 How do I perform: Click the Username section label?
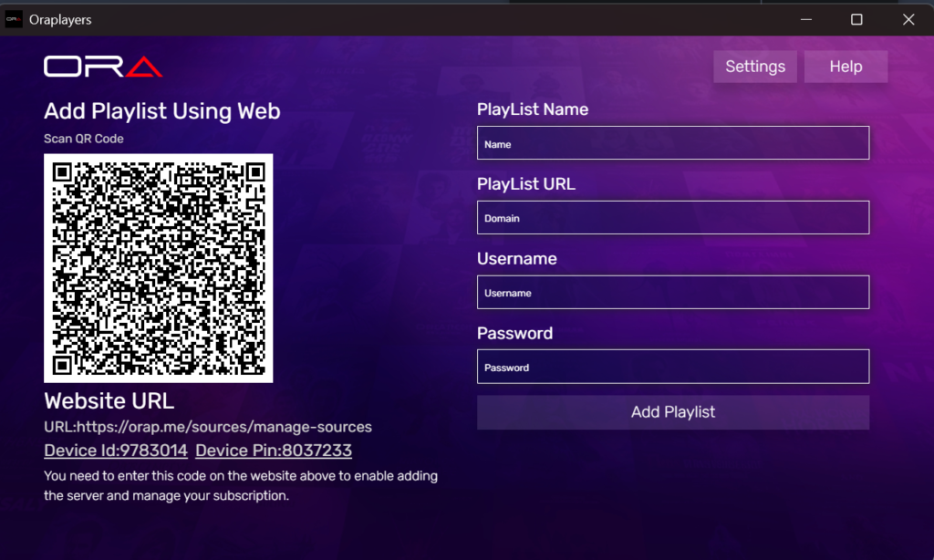pyautogui.click(x=516, y=258)
